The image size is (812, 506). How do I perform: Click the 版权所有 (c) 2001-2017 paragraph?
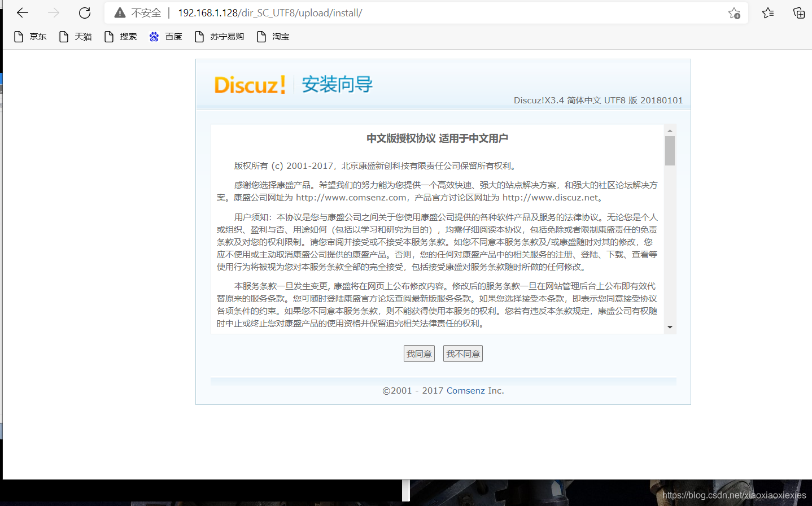point(376,166)
